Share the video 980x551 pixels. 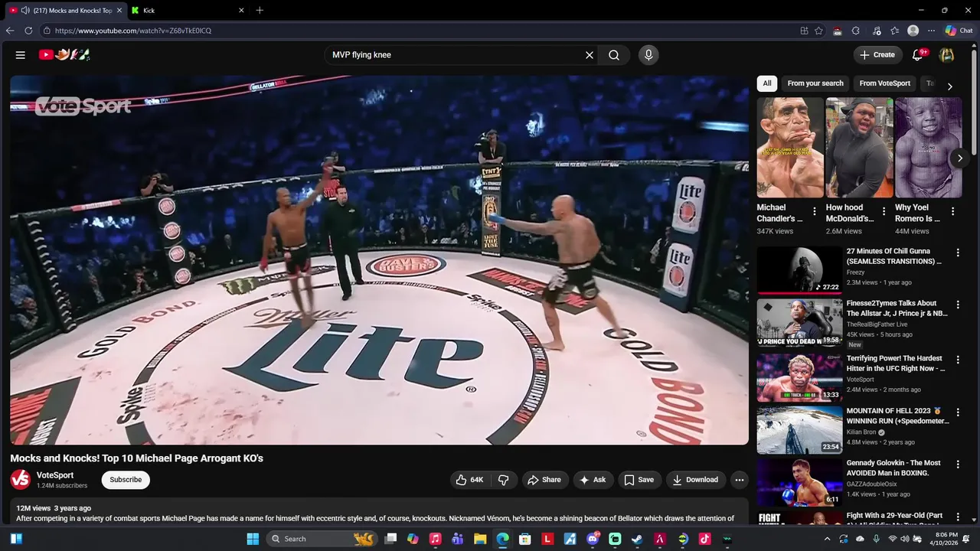tap(545, 480)
